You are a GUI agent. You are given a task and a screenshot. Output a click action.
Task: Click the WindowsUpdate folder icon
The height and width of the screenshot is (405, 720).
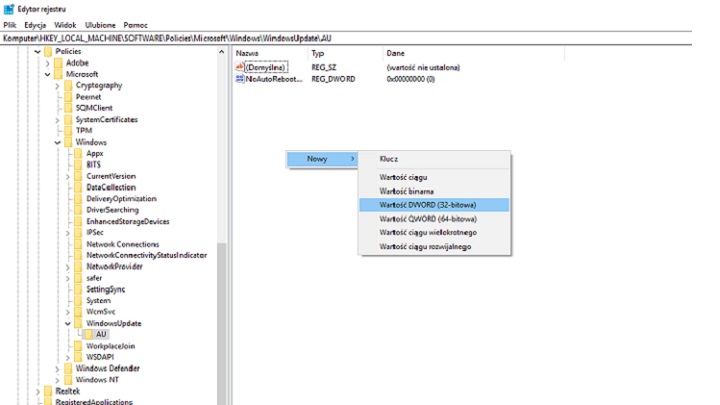[x=79, y=323]
